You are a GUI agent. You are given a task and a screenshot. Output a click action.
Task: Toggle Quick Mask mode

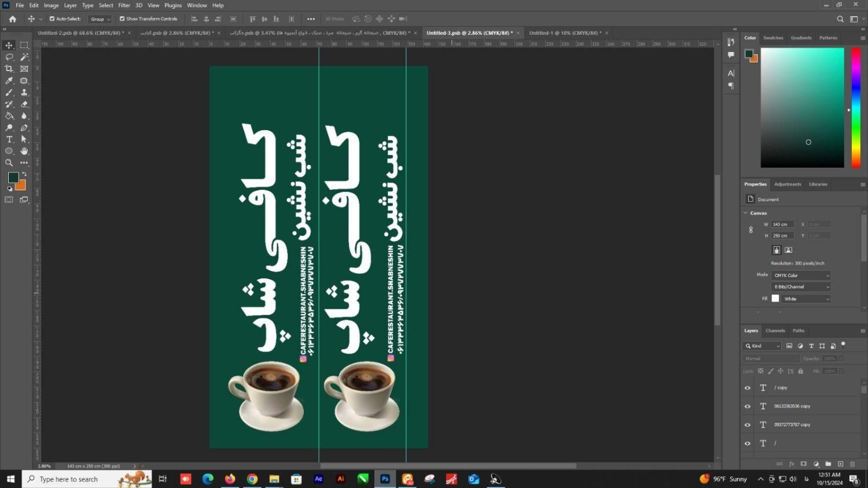[x=9, y=199]
